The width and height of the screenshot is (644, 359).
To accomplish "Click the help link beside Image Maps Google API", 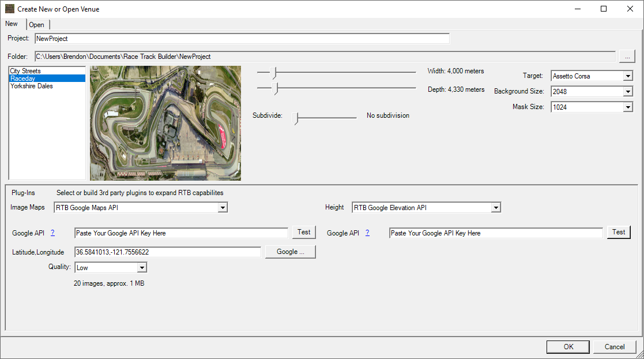I will 52,233.
